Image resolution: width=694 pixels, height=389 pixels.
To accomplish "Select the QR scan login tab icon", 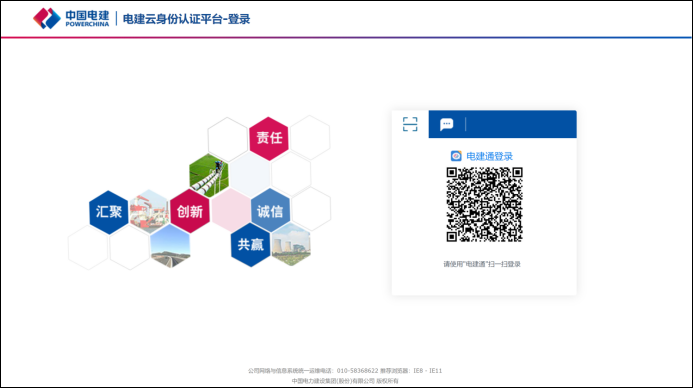I will (x=410, y=124).
